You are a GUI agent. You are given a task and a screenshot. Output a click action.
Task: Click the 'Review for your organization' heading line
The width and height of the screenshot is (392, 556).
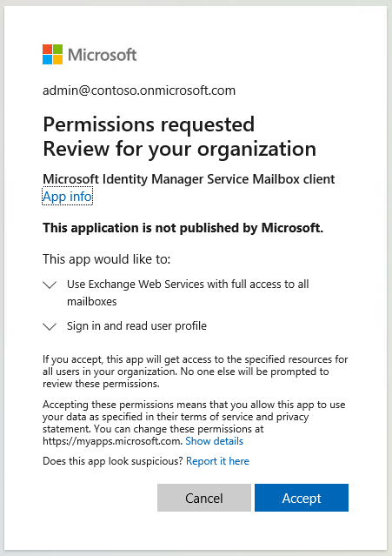coord(179,149)
